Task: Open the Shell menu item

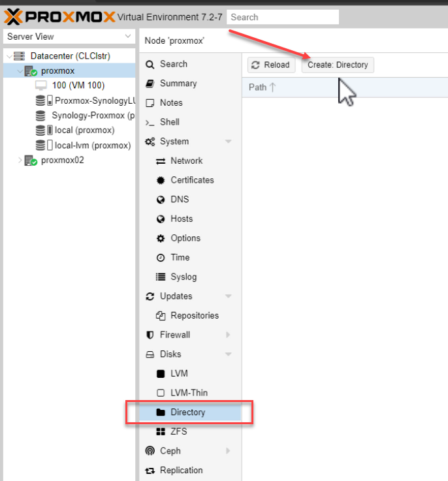Action: pos(191,122)
